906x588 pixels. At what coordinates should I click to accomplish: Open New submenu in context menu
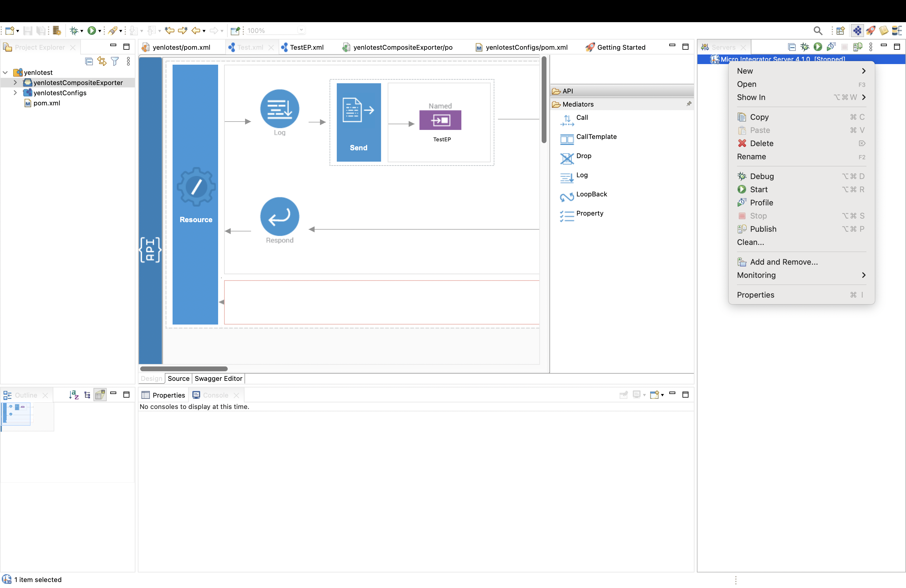pos(801,71)
